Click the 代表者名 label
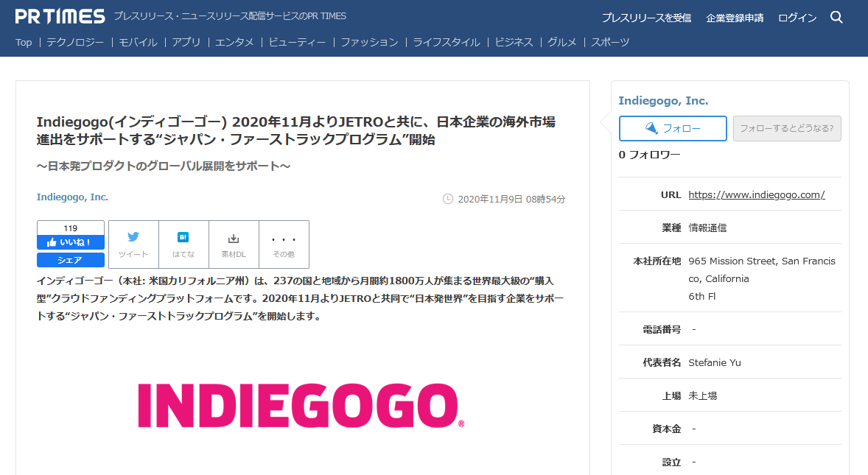868x475 pixels. pos(662,363)
